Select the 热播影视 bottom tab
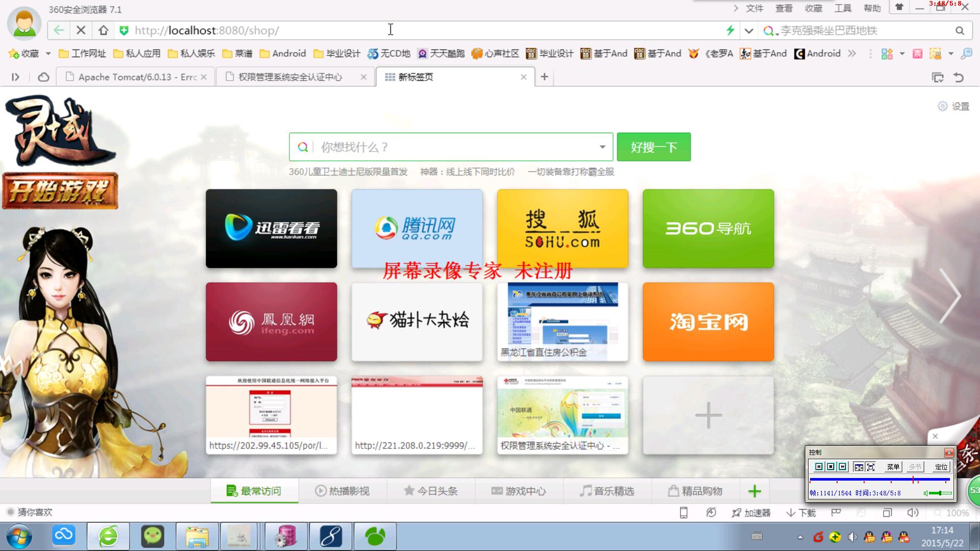 click(x=342, y=491)
